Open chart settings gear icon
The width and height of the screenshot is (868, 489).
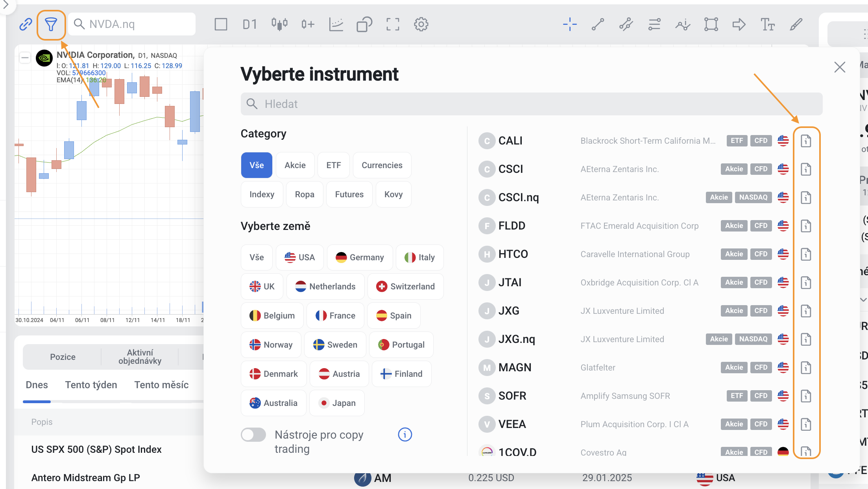421,24
